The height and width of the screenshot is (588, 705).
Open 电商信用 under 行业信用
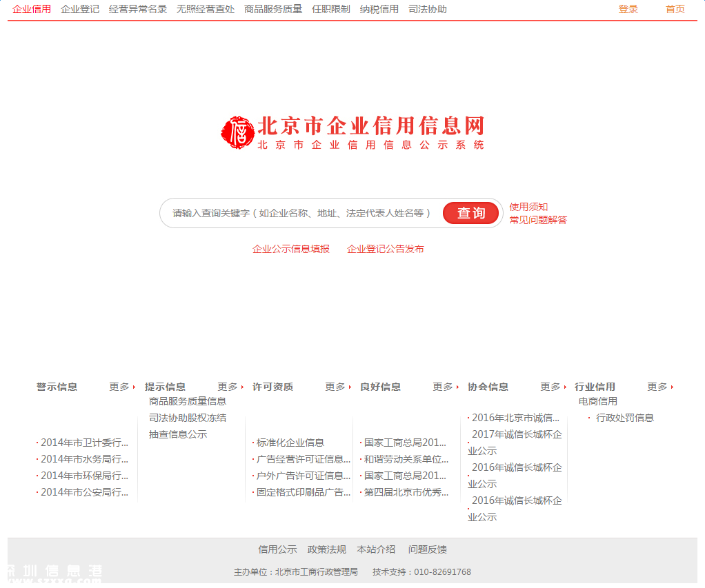(598, 401)
